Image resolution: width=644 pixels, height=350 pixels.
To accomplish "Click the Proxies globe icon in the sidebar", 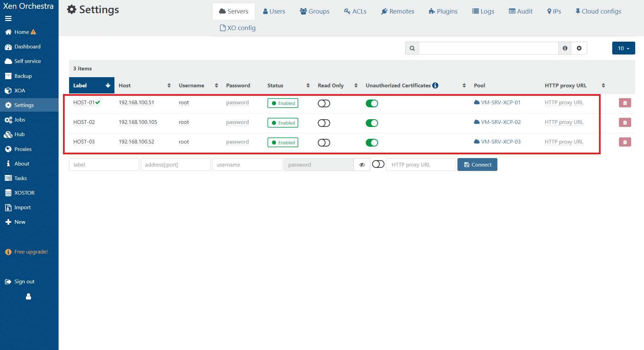I will tap(8, 149).
